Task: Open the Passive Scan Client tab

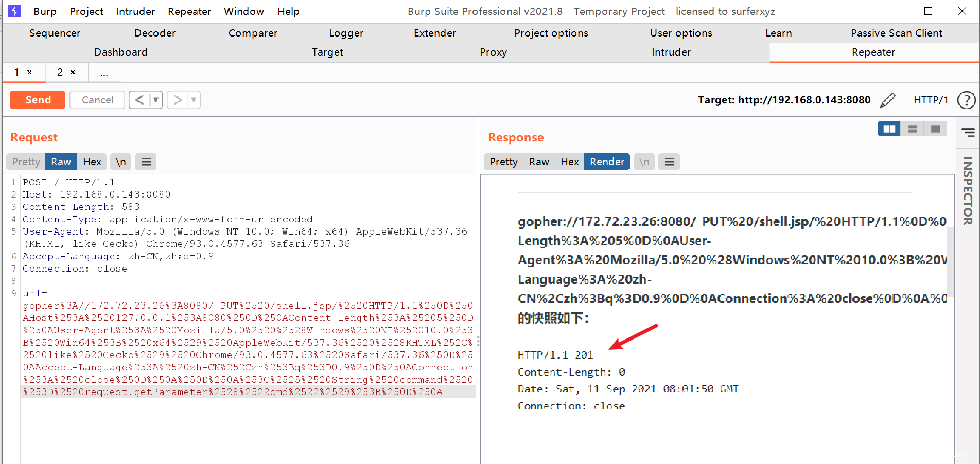Action: point(896,33)
